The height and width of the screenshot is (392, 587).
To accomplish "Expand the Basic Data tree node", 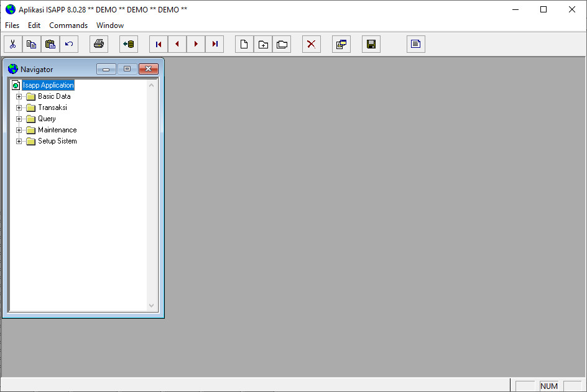I will [x=19, y=96].
